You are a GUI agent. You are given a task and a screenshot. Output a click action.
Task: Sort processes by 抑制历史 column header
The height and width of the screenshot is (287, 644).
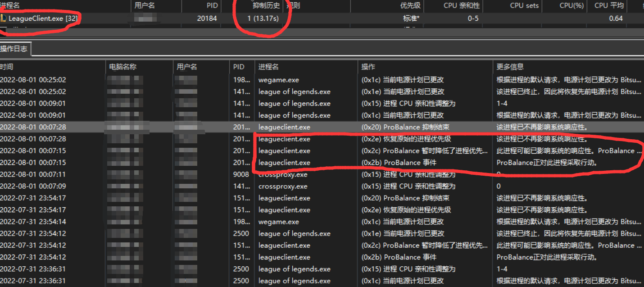[266, 6]
